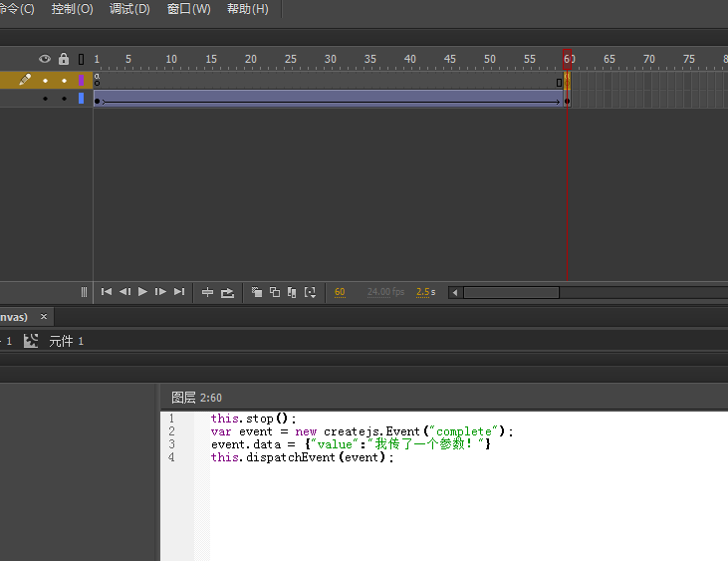The image size is (728, 561).
Task: Click purple outline swatch of top layer
Action: click(x=82, y=81)
